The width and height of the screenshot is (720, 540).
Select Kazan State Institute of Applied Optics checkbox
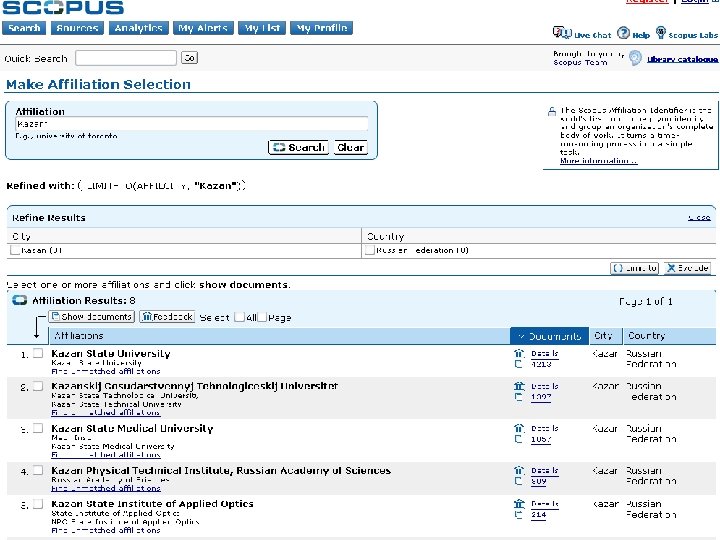point(38,504)
